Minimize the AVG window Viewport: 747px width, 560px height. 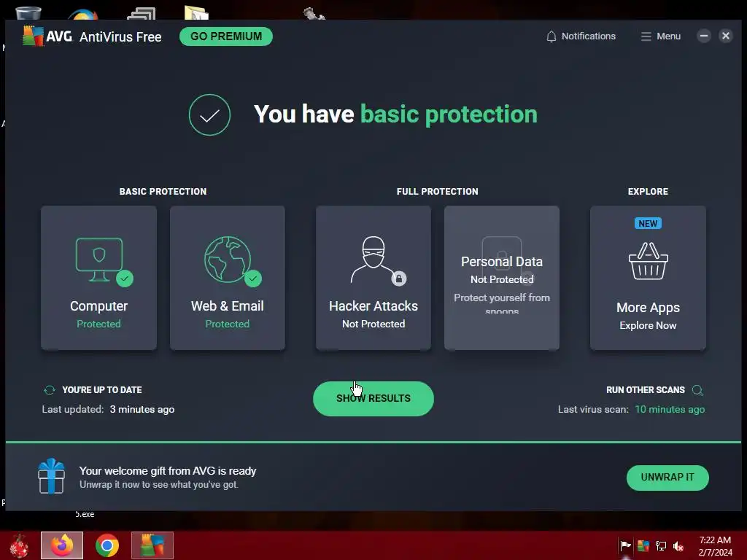click(704, 36)
